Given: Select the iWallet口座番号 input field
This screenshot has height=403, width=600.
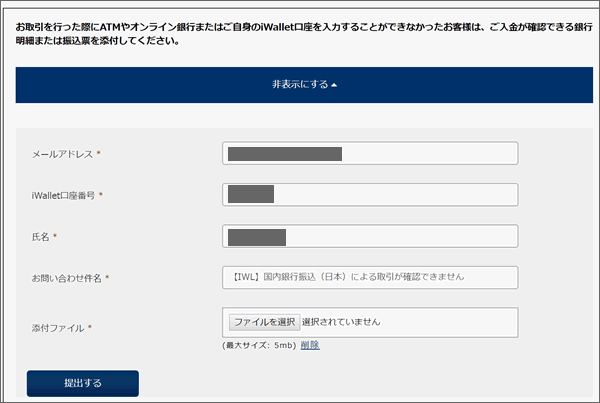Looking at the screenshot, I should tap(370, 195).
